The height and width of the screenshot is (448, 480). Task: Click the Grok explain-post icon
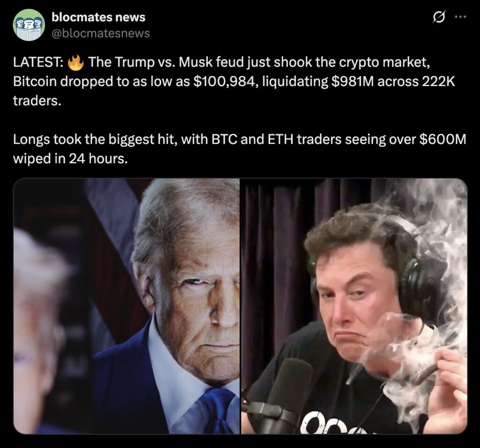pyautogui.click(x=439, y=17)
